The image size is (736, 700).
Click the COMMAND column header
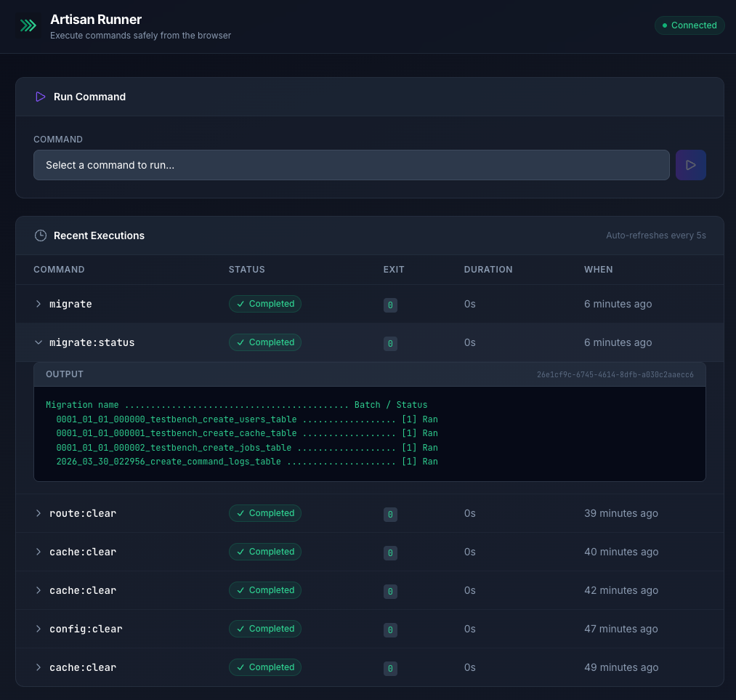tap(59, 269)
